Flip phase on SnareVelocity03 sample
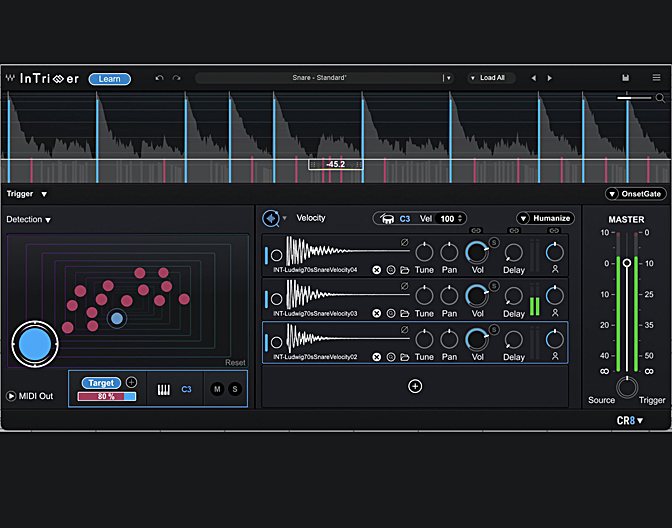Image resolution: width=672 pixels, height=528 pixels. pos(404,285)
